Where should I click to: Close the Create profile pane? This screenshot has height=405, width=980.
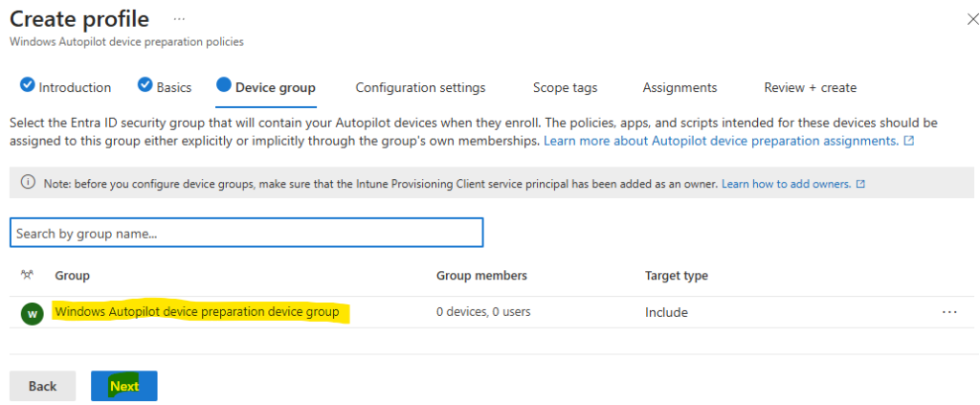coord(972,19)
